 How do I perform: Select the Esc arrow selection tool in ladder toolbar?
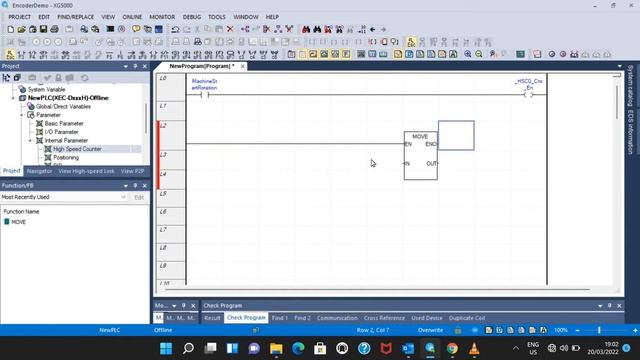click(10, 54)
